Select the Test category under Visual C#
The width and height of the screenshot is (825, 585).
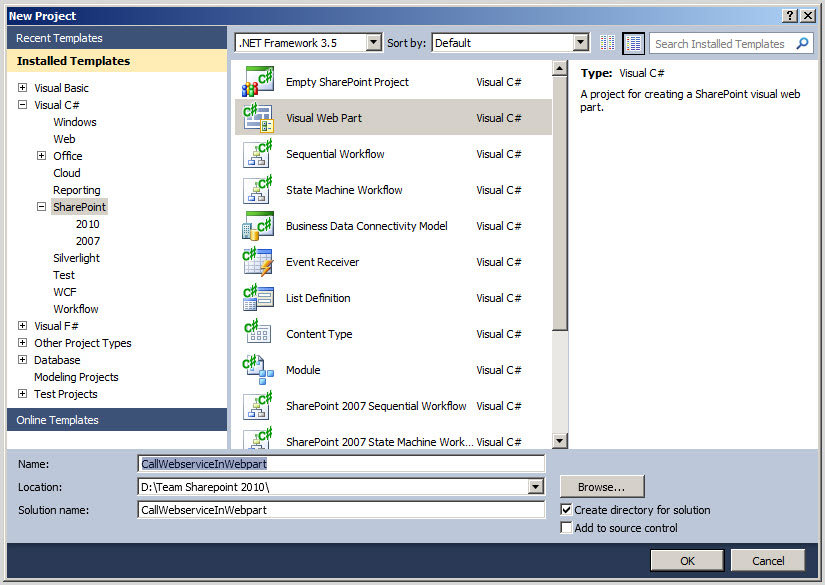tap(64, 275)
